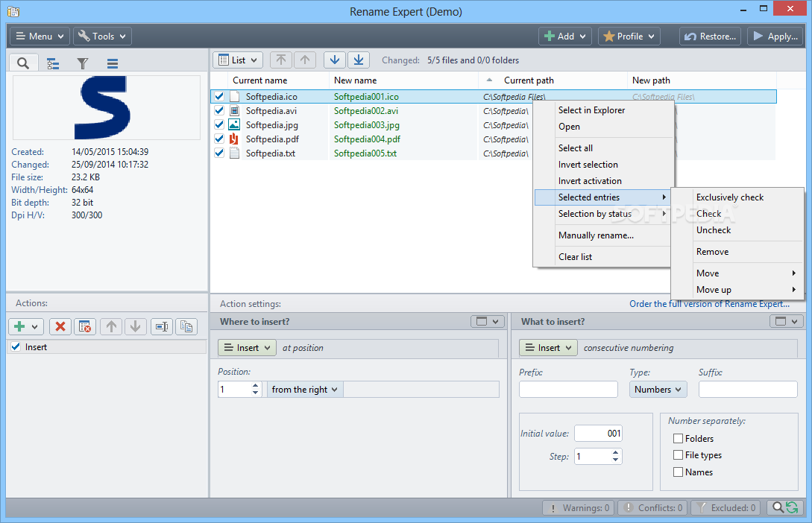
Task: Click the Softpedia.txt document icon
Action: tap(235, 153)
